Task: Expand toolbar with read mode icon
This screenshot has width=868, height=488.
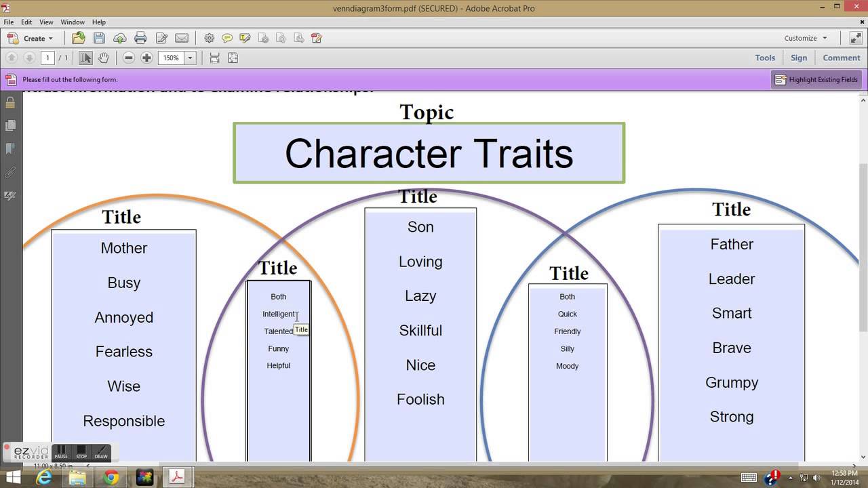Action: 854,39
